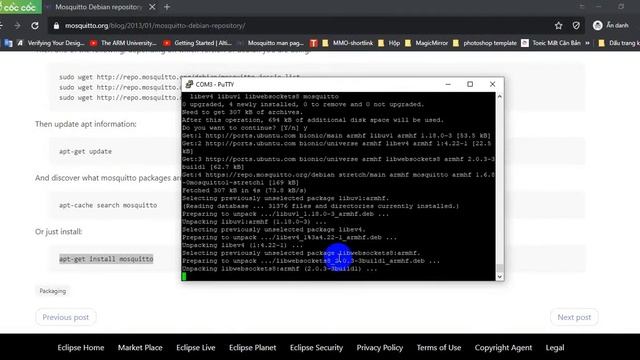640x360 pixels.
Task: Go forward in browser history
Action: [17, 26]
